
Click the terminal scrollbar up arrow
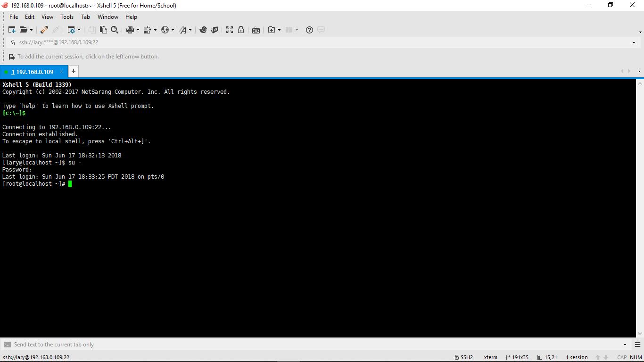pos(640,83)
